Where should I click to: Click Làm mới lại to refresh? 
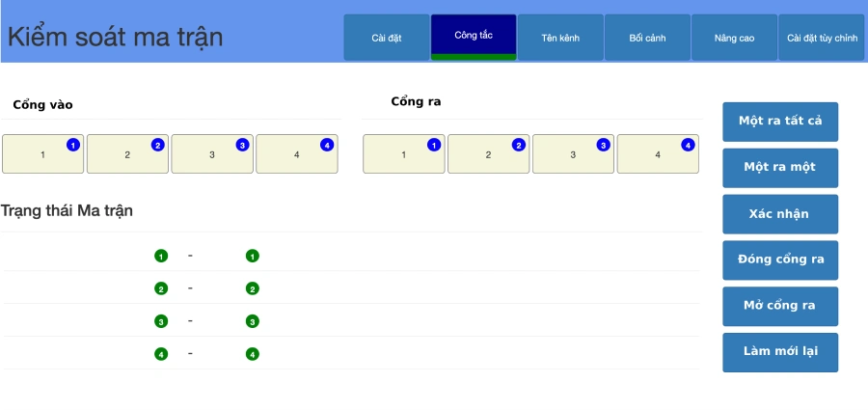779,352
